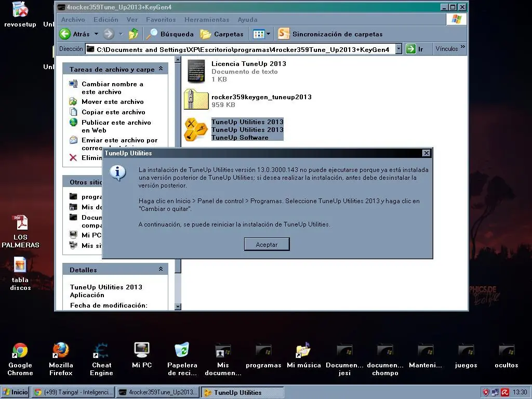Click the Mozilla Firefox desktop shortcut
Screen dimensions: 532x399
pyautogui.click(x=61, y=359)
